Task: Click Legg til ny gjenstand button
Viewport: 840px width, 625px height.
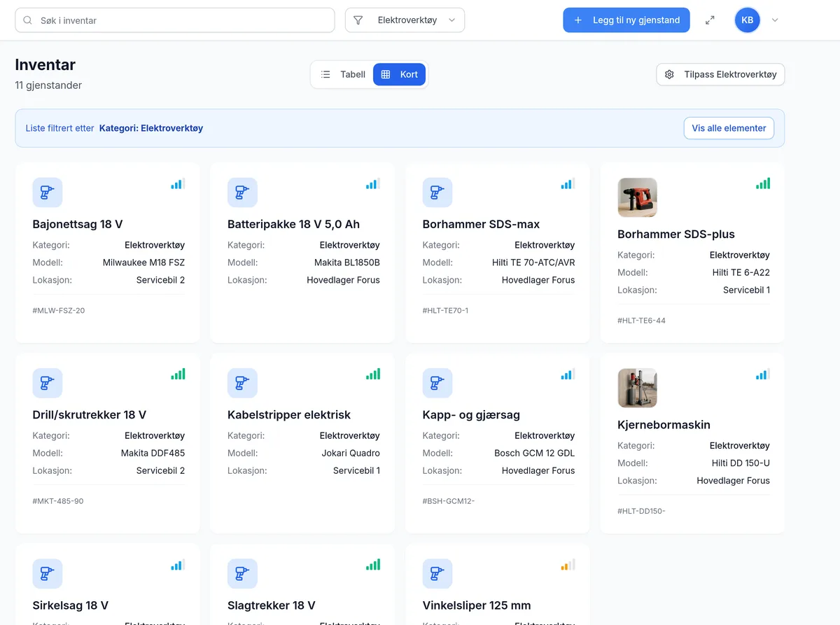Action: [626, 20]
